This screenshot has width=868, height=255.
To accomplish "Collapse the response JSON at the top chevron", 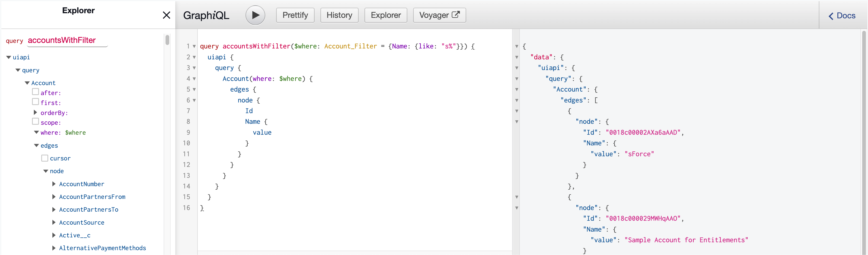I will tap(517, 47).
